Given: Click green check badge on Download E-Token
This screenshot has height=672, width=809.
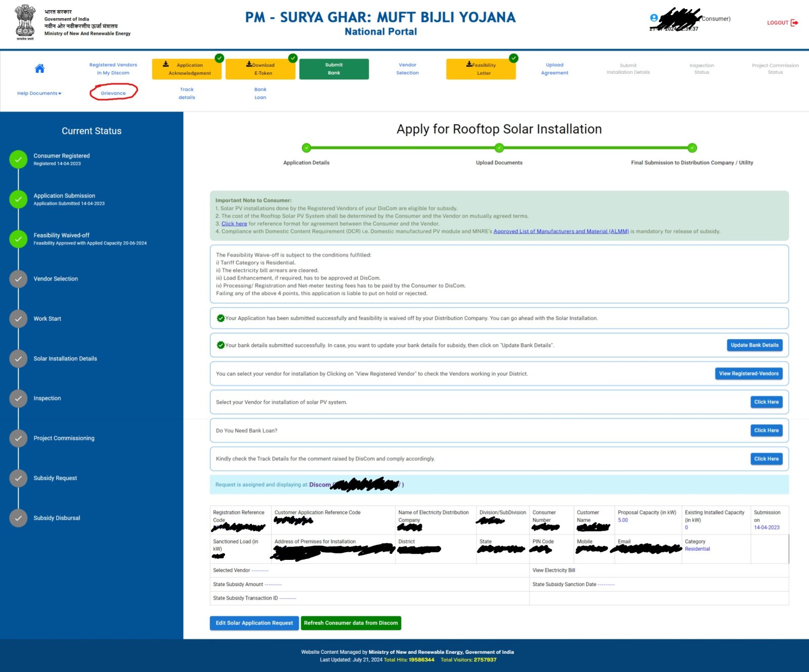Looking at the screenshot, I should pos(293,58).
